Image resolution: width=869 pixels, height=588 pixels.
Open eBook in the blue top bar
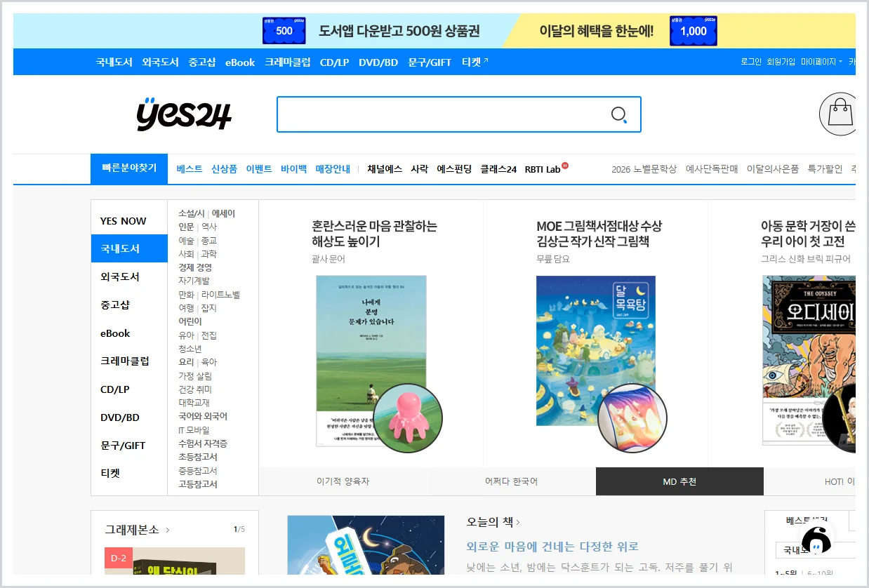click(x=240, y=62)
